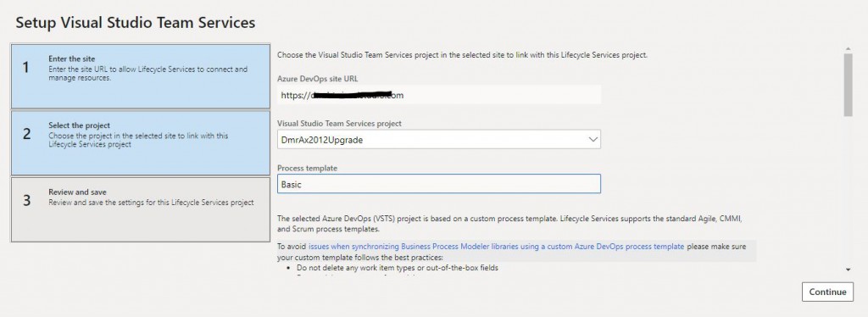This screenshot has height=317, width=868.
Task: Click the Setup Visual Studio Team Services heading
Action: point(136,23)
